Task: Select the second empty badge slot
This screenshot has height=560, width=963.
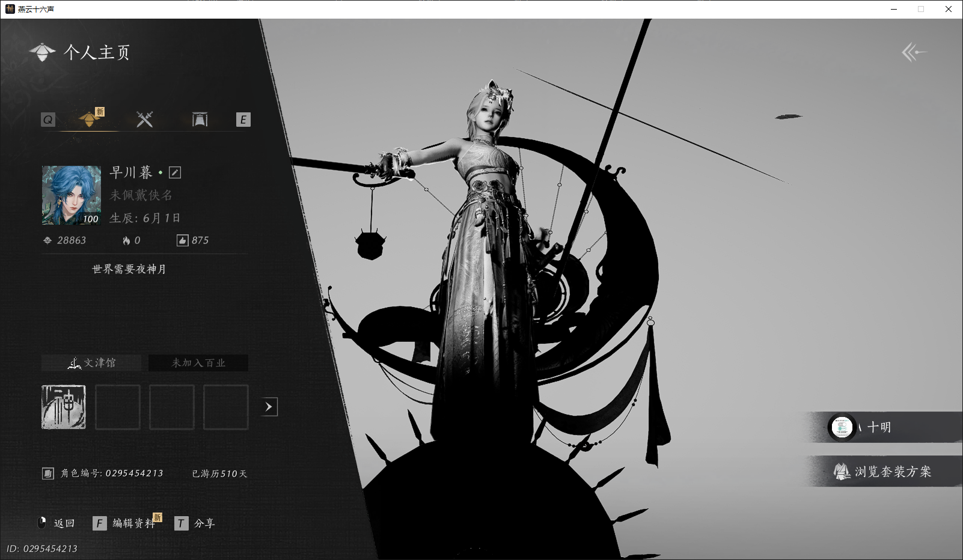Action: [x=118, y=407]
